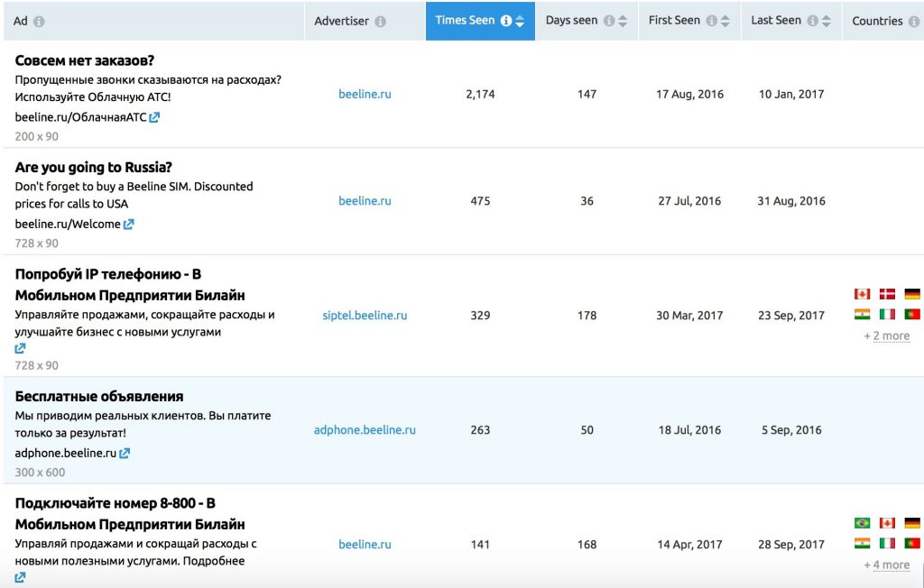Screen dimensions: 924x588
Task: Open ad title 'Are you going to Russia?'
Action: [93, 168]
